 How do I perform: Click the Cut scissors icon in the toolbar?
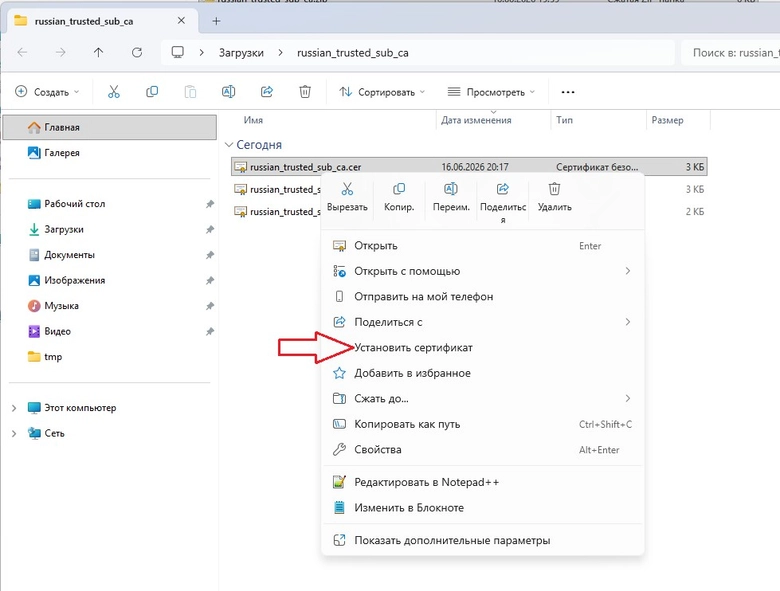[114, 92]
